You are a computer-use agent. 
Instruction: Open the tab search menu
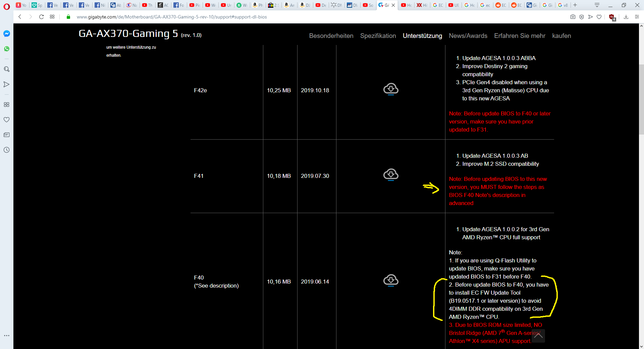coord(597,5)
